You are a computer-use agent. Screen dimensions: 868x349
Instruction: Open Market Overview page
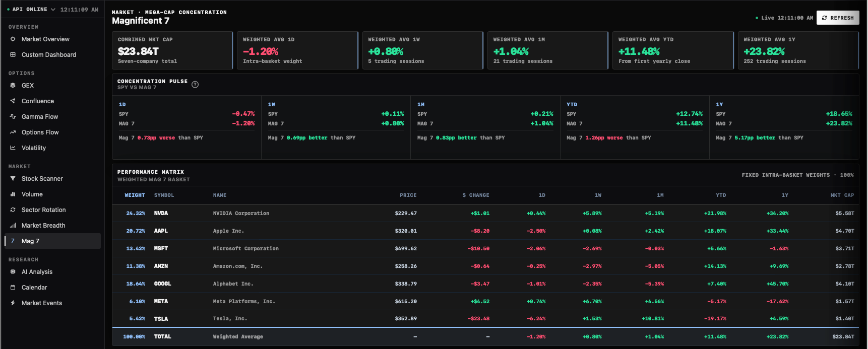52,39
